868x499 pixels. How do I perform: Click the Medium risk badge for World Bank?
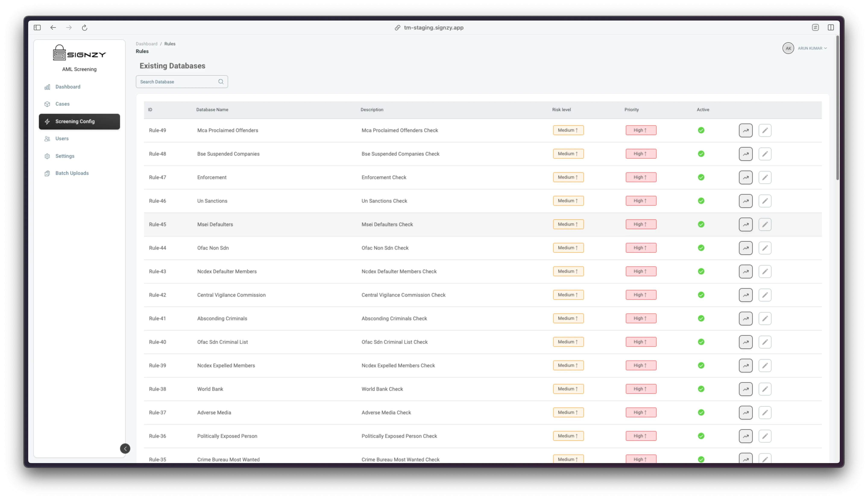pyautogui.click(x=568, y=389)
